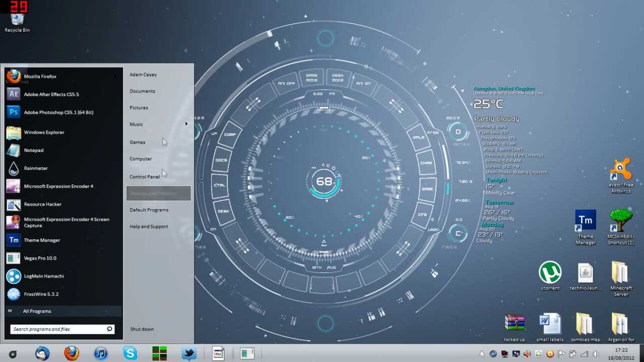Click the Rainmeter droplet tray icon

tap(481, 354)
